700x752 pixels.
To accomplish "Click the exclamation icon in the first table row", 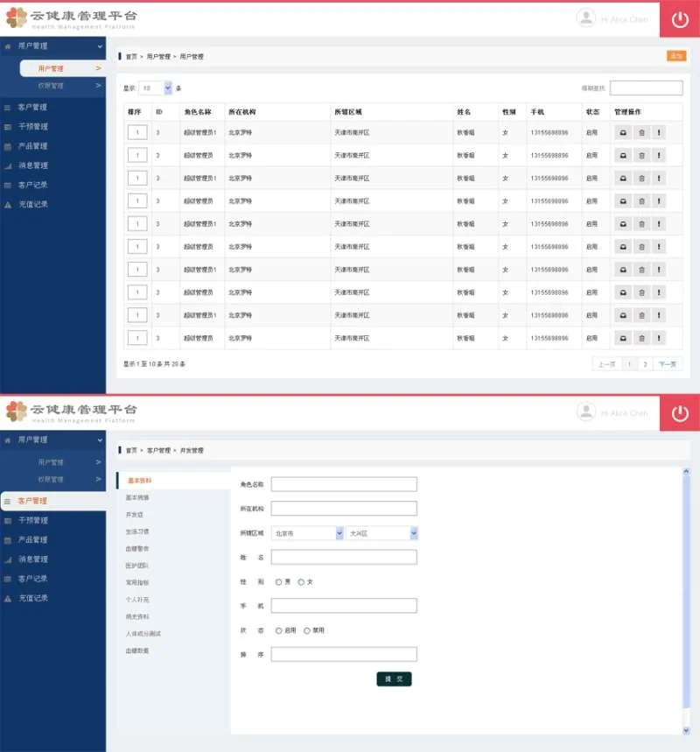I will coord(658,132).
